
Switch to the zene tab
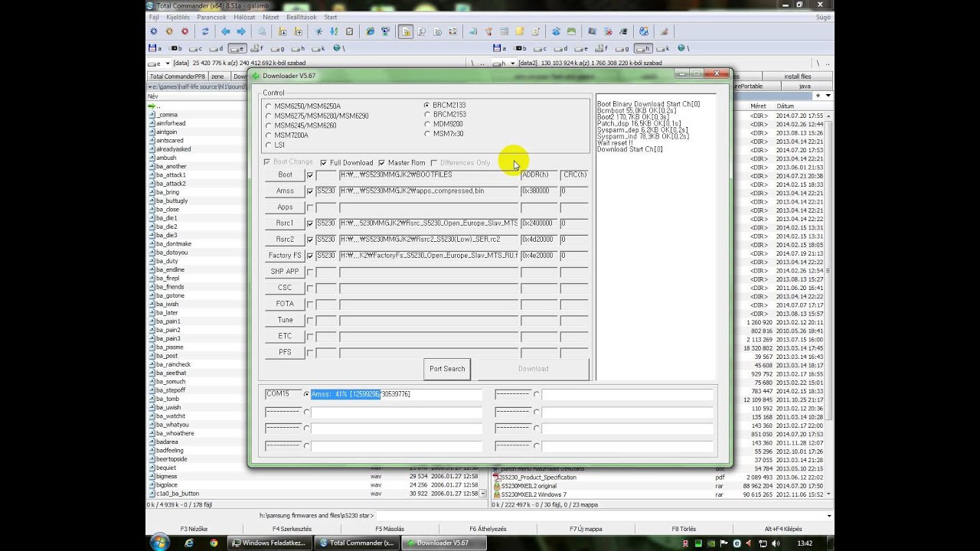[x=218, y=77]
